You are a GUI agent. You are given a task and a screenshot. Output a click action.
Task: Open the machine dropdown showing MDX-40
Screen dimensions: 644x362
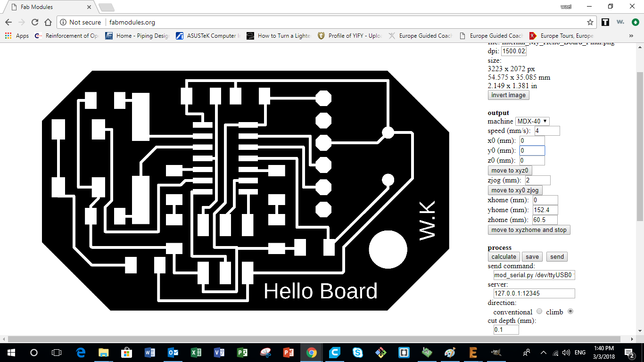(x=532, y=121)
